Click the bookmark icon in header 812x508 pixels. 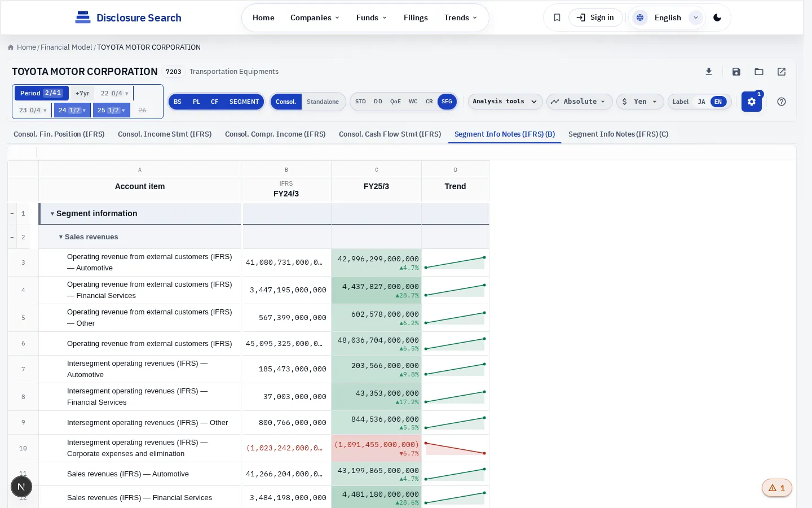pos(557,17)
